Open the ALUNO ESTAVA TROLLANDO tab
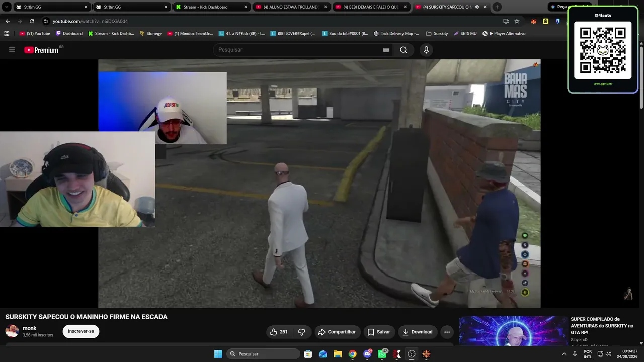The image size is (644, 362). click(292, 7)
